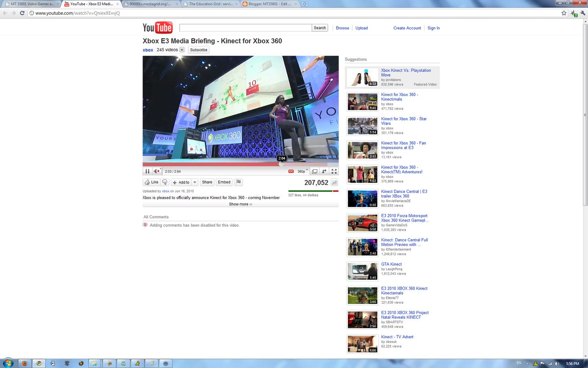Click the Share button
588x368 pixels.
click(x=207, y=182)
